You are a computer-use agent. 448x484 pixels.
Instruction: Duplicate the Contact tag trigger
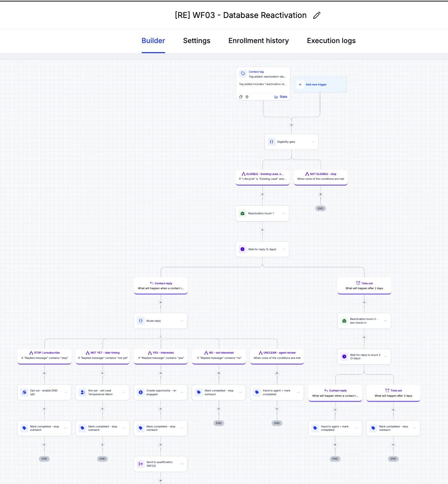click(241, 97)
